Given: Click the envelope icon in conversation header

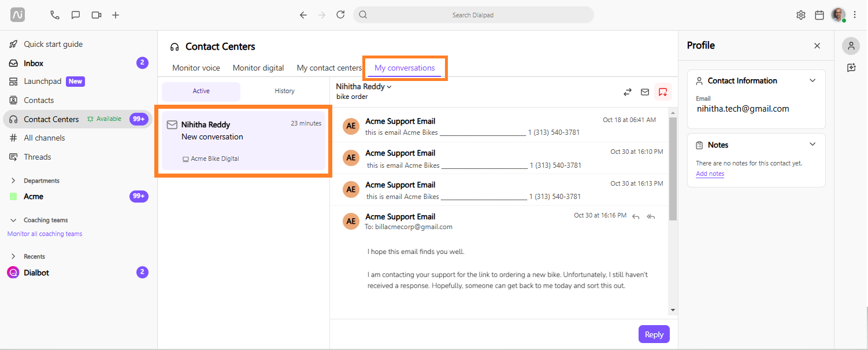Looking at the screenshot, I should pos(645,92).
